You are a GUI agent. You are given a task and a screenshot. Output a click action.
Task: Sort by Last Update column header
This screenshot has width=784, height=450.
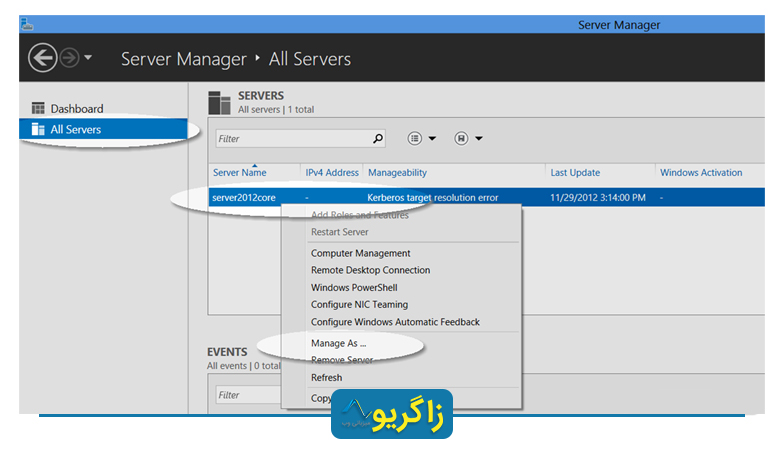(x=575, y=172)
